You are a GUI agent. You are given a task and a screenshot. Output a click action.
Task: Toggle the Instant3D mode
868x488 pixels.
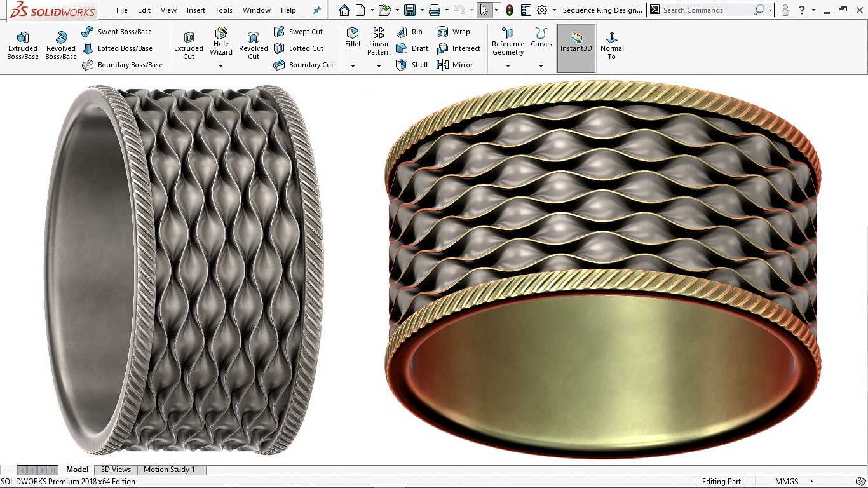click(576, 48)
